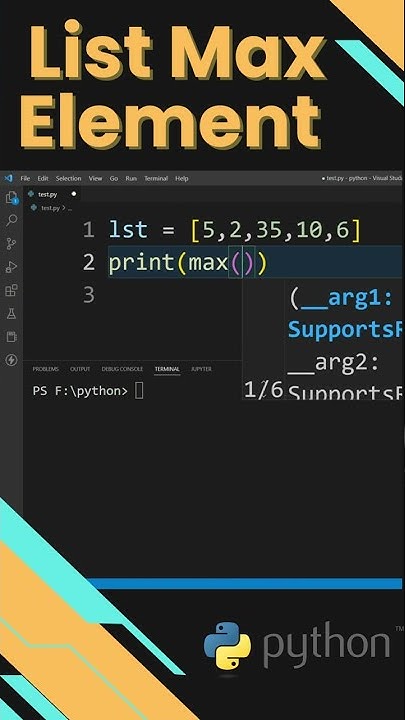
Task: Open the File menu
Action: tap(25, 178)
